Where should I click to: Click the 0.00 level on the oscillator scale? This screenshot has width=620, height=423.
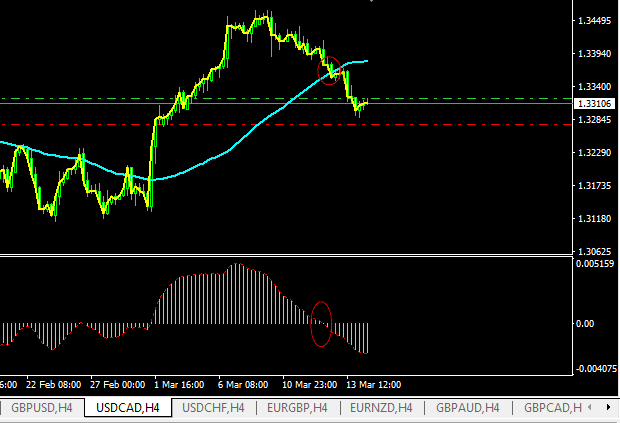587,324
